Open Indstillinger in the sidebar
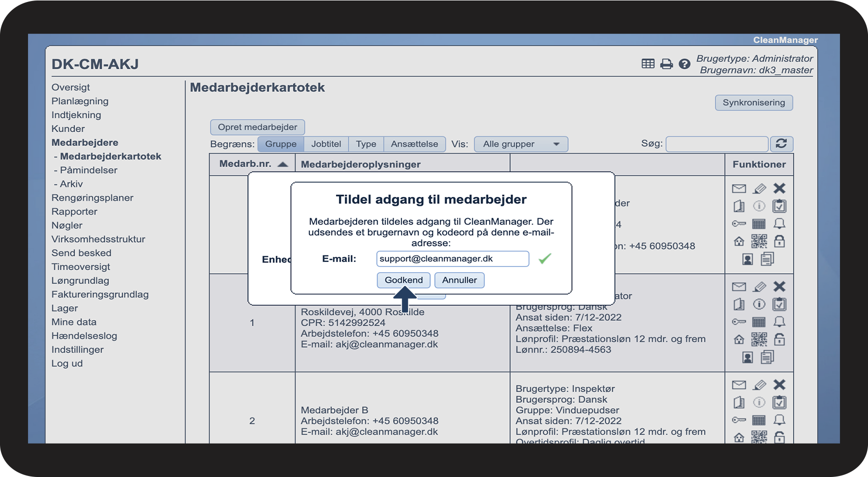 78,350
